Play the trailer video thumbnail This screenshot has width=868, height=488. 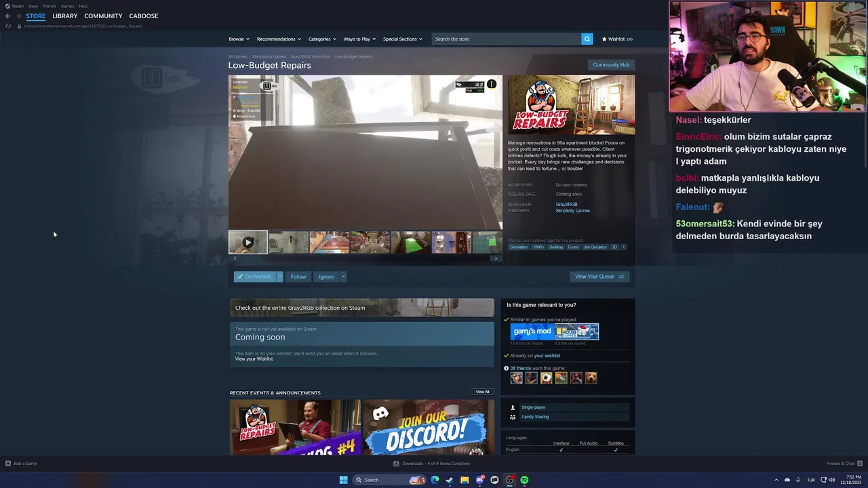coord(248,242)
